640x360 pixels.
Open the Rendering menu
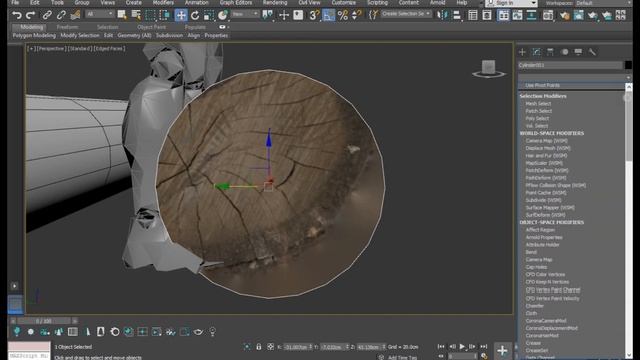(x=275, y=2)
